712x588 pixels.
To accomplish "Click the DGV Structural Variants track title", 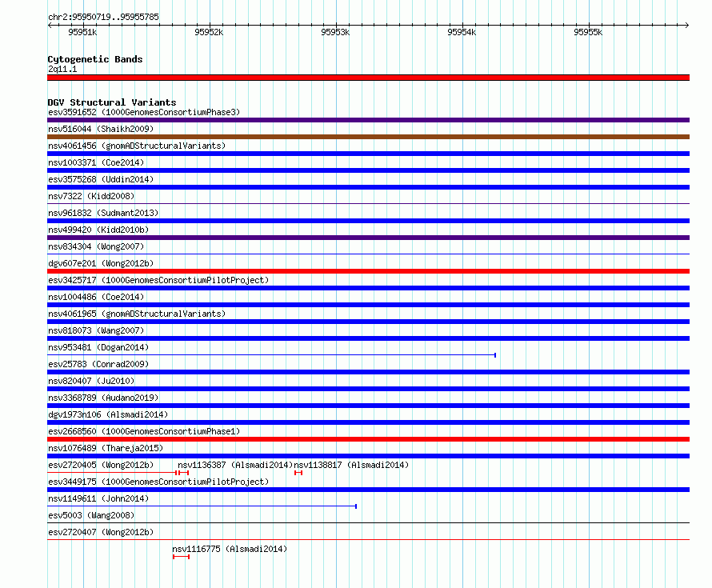I will [x=112, y=102].
